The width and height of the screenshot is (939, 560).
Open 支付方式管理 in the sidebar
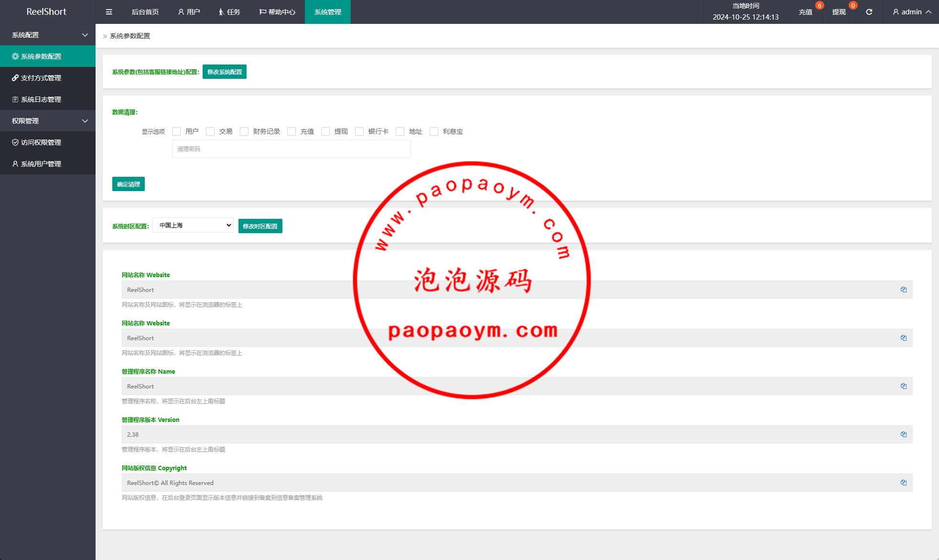click(x=48, y=78)
